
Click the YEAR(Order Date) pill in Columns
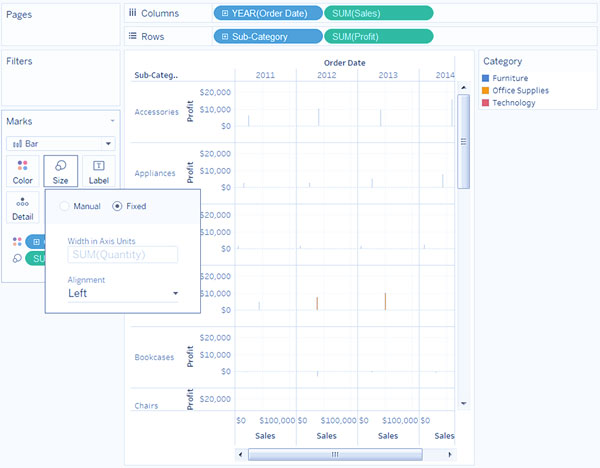(268, 13)
